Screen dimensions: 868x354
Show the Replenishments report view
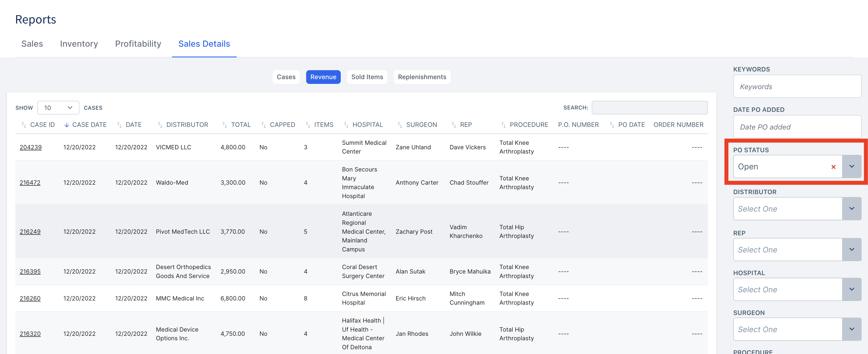click(x=422, y=77)
